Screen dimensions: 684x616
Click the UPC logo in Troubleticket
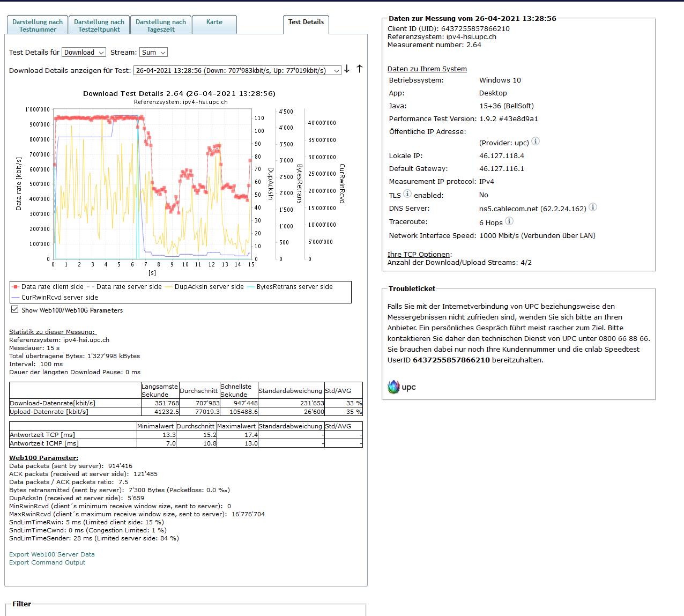click(402, 387)
